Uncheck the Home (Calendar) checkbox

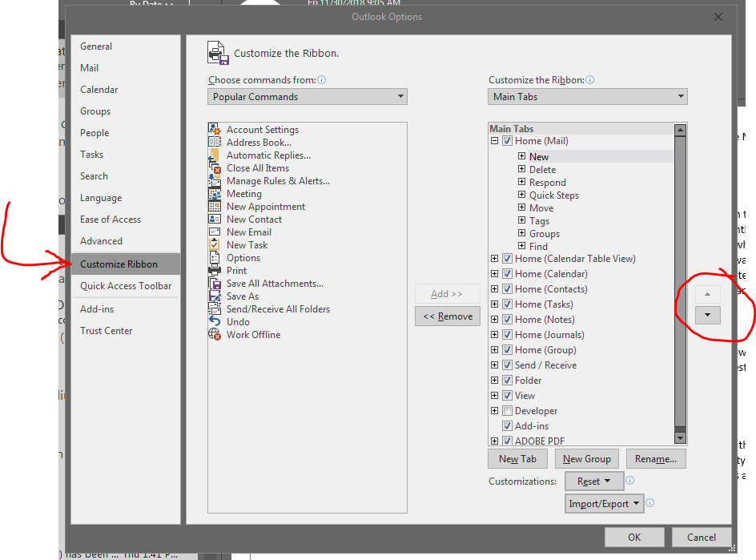507,273
